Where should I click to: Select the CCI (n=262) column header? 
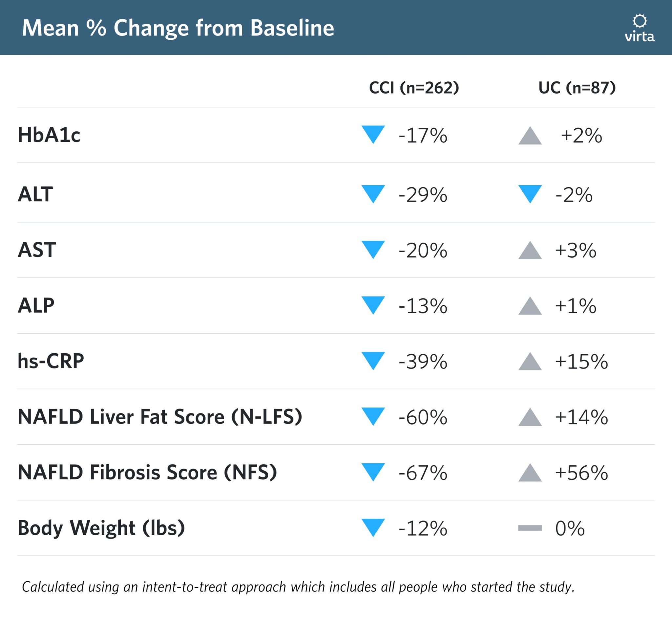pyautogui.click(x=414, y=87)
